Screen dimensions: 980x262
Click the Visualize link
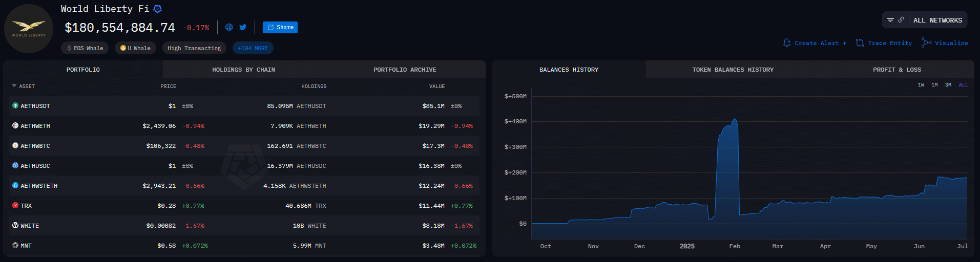point(945,43)
